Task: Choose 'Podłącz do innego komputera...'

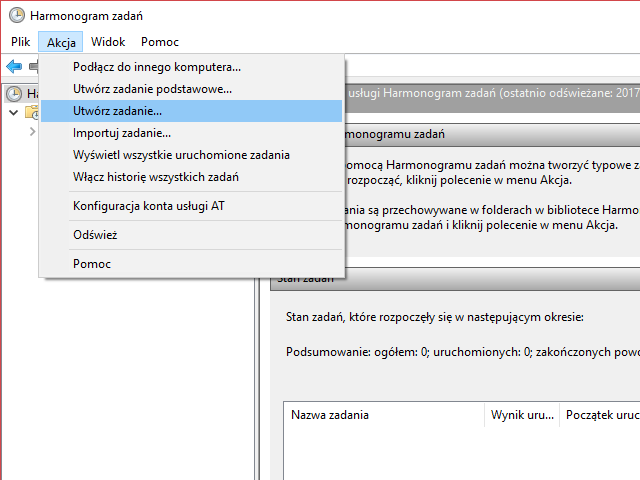Action: [x=157, y=67]
